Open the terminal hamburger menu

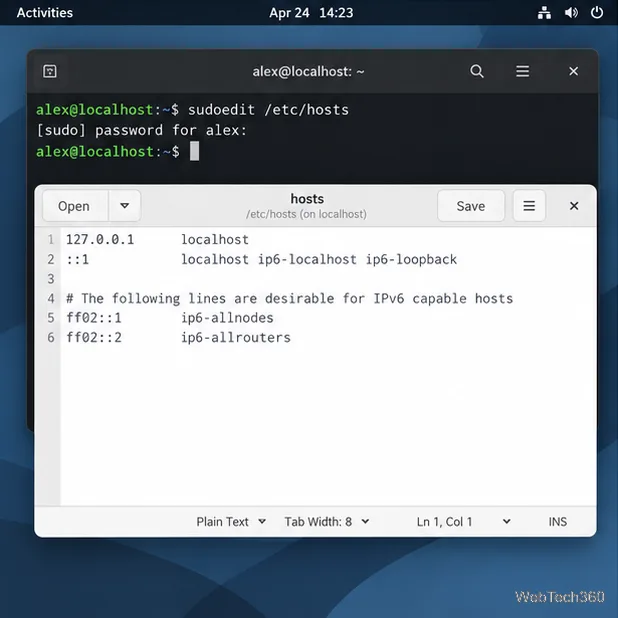click(522, 71)
